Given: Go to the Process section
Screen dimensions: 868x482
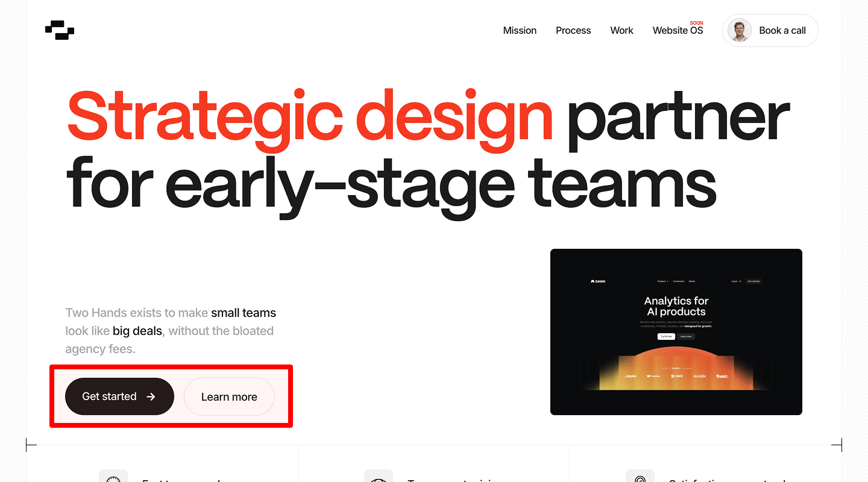Looking at the screenshot, I should coord(573,31).
